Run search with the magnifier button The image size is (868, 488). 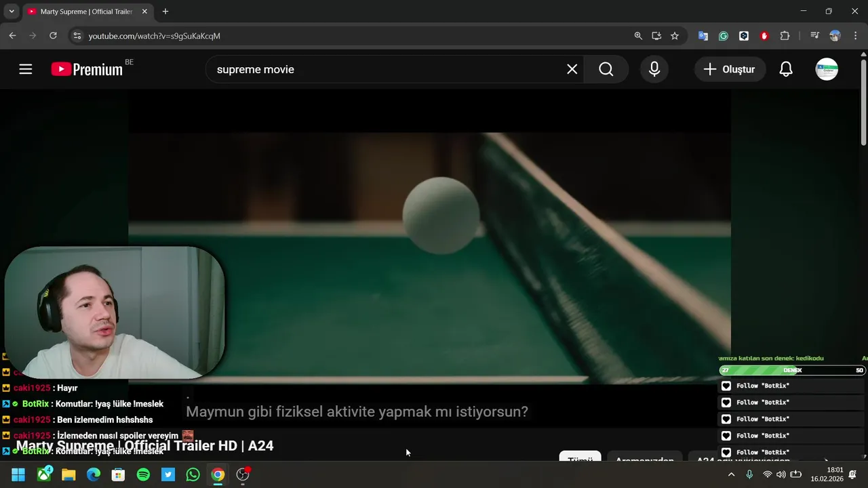coord(606,69)
